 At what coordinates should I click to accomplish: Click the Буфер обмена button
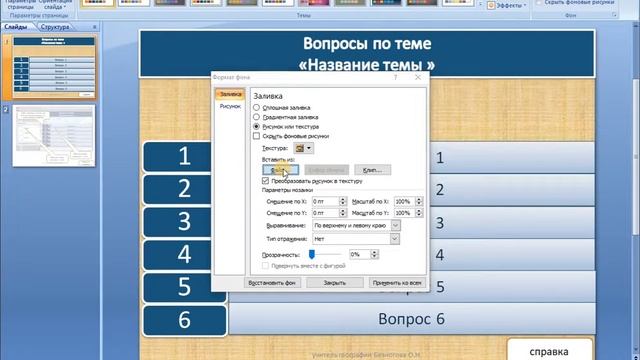point(327,170)
